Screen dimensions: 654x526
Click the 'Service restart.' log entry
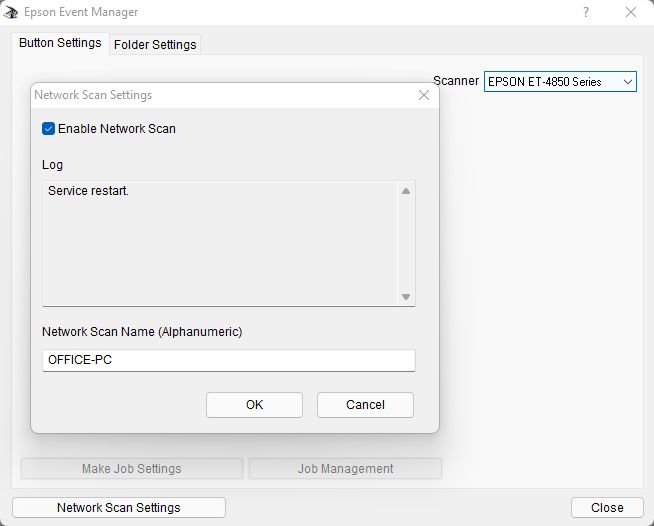(x=88, y=191)
